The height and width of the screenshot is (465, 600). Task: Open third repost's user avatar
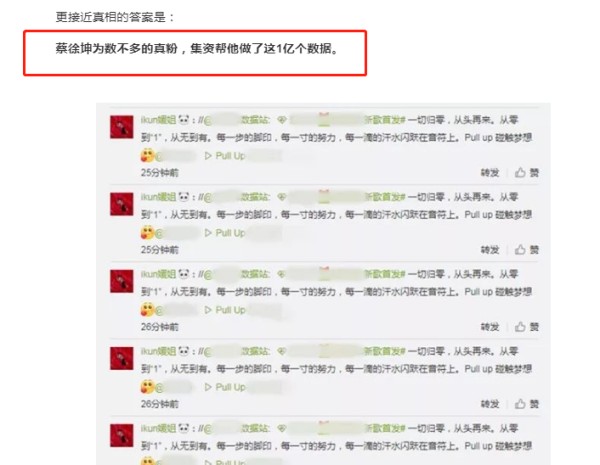(x=122, y=281)
